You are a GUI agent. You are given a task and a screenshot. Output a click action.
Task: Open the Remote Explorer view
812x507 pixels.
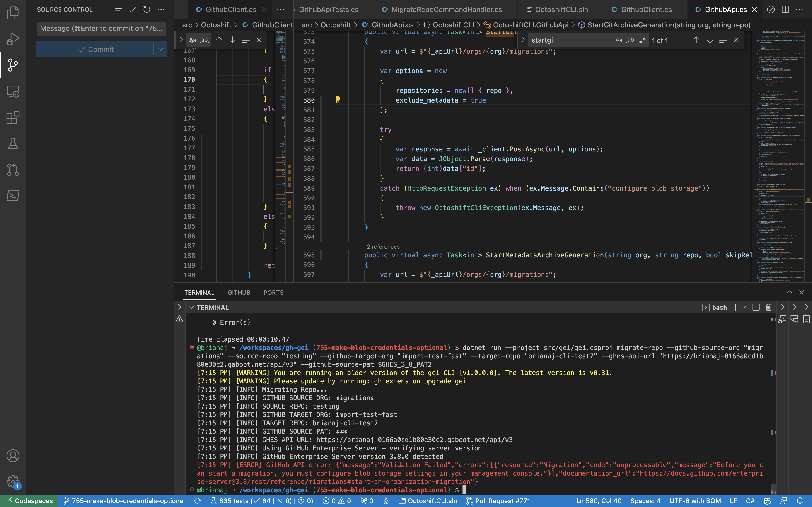[x=13, y=91]
